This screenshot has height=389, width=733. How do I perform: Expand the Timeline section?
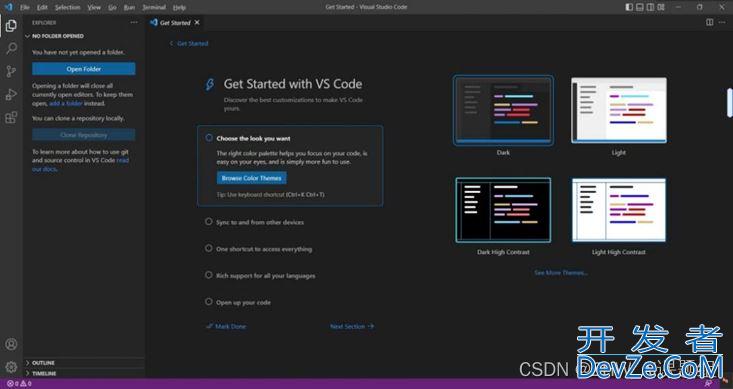[x=84, y=373]
